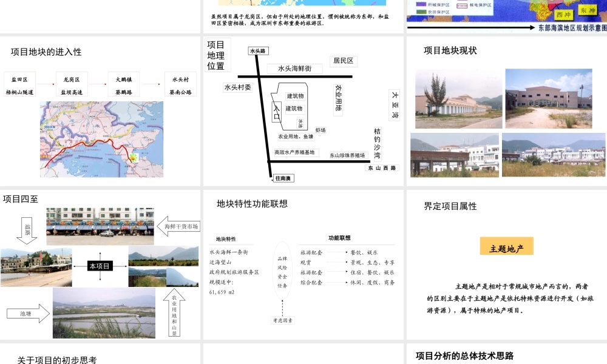Select the 虾场 label
Viewport: 607px width, 364px height.
[320, 130]
